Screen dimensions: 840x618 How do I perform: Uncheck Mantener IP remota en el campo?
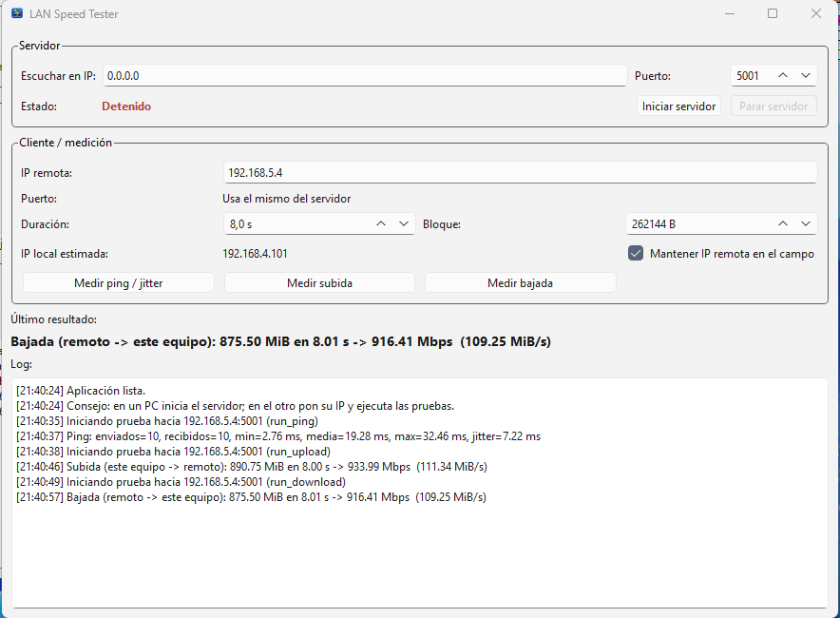point(636,254)
